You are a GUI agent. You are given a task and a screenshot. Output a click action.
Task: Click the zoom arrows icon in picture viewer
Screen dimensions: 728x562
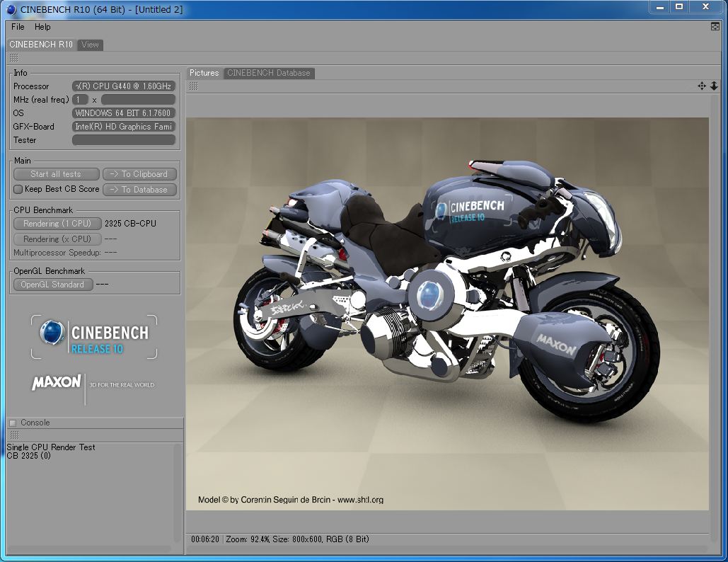coord(714,86)
